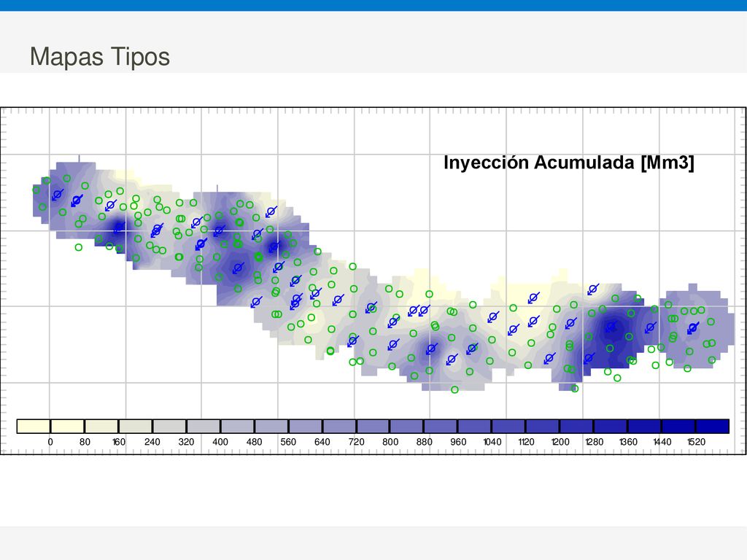The height and width of the screenshot is (560, 747).
Task: Click the legend label '1120'
Action: point(526,442)
